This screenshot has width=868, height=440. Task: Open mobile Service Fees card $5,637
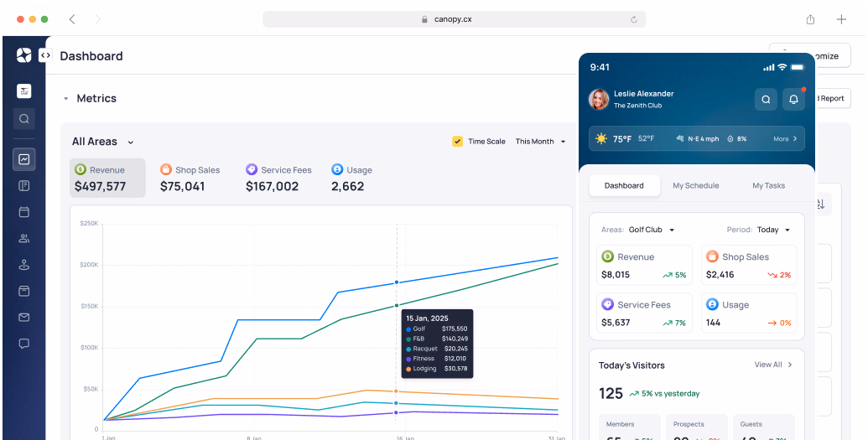pyautogui.click(x=644, y=313)
